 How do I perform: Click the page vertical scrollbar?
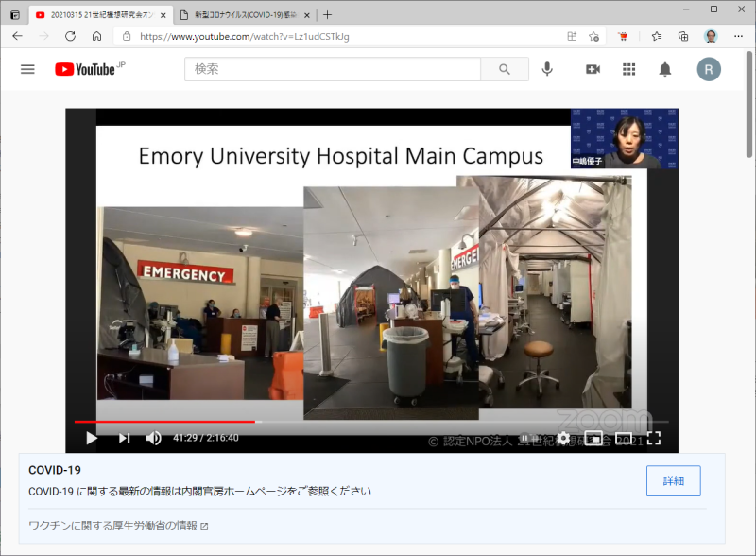coord(748,104)
